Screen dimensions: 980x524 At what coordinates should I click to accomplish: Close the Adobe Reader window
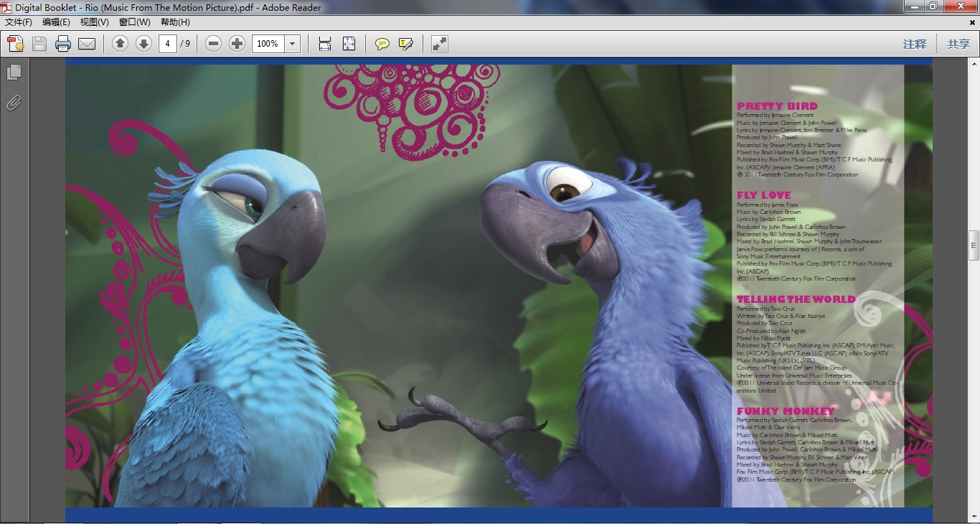click(x=960, y=6)
